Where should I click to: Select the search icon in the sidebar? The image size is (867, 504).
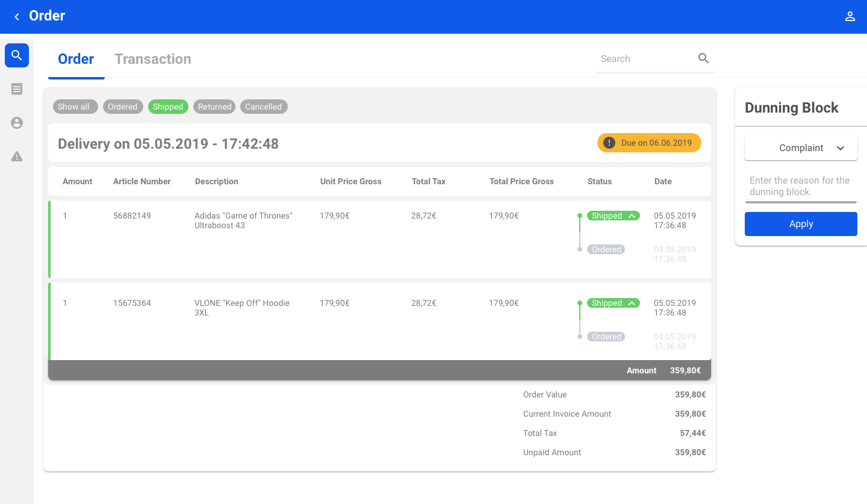click(17, 55)
